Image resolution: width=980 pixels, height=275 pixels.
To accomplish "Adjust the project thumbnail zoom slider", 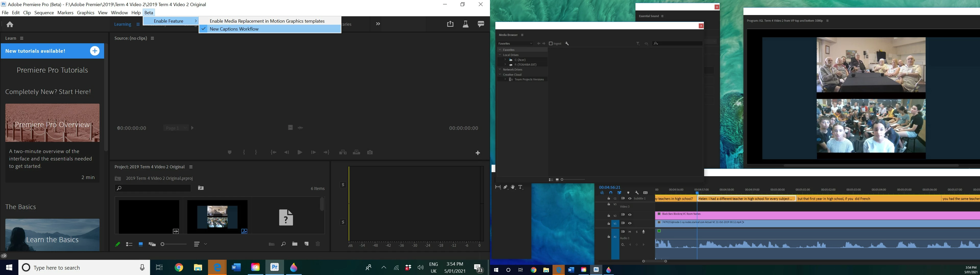I will 163,244.
